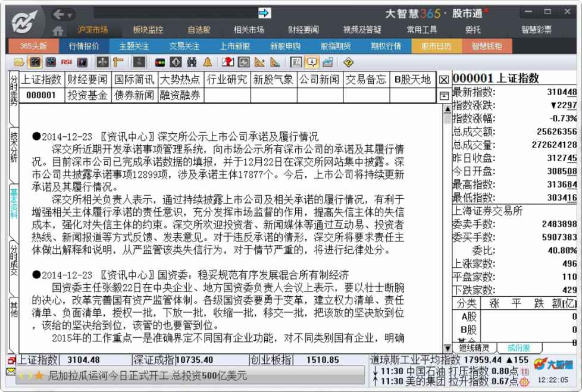The image size is (582, 392).
Task: Click the red window restore icon at bottom left
Action: click(x=11, y=360)
